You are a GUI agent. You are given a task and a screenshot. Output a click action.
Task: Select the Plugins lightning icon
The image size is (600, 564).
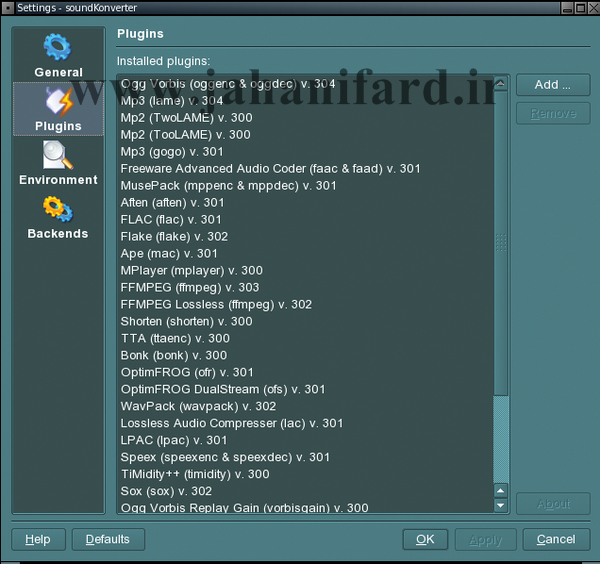click(57, 102)
